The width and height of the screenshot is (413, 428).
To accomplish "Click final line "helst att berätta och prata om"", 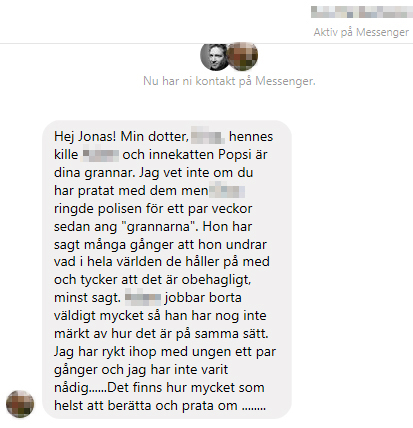I will (x=160, y=406).
